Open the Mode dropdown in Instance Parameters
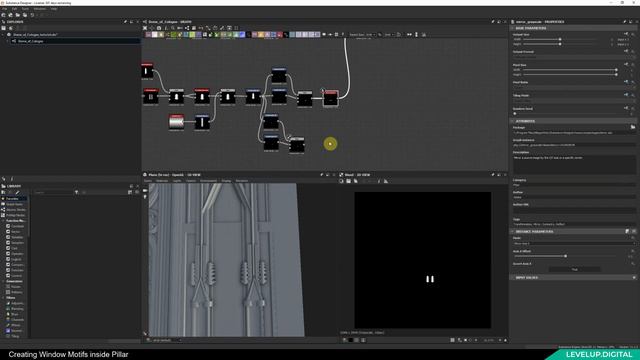This screenshot has height=360, width=640. click(574, 244)
